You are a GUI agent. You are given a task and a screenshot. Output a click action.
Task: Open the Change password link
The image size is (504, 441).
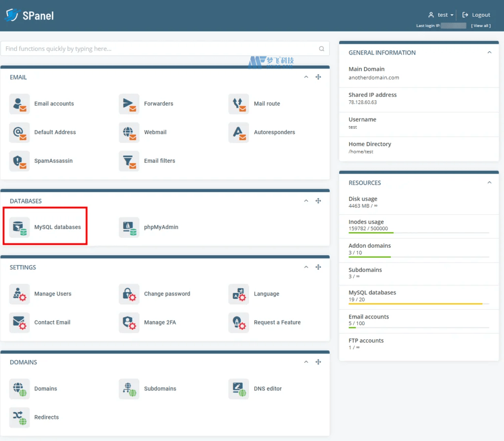167,294
